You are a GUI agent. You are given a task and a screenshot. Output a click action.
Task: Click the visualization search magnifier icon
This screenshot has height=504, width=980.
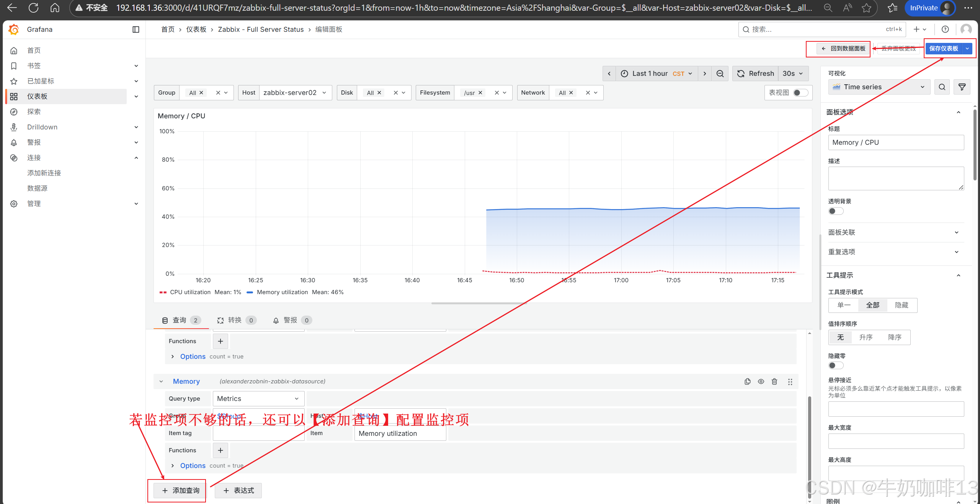tap(942, 87)
